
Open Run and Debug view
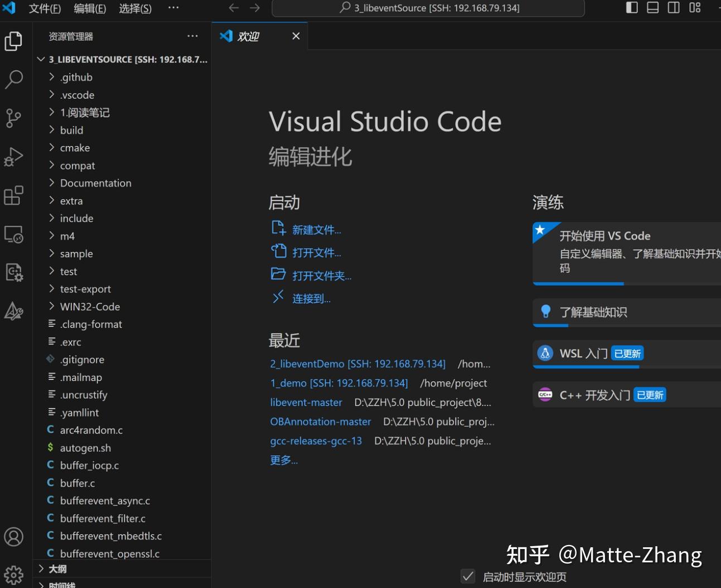[14, 157]
